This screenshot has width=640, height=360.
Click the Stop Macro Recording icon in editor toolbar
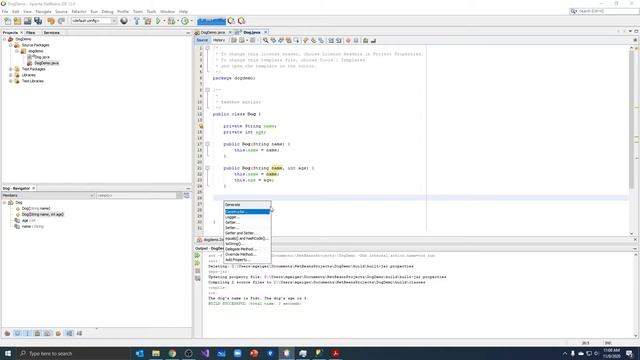(x=356, y=40)
